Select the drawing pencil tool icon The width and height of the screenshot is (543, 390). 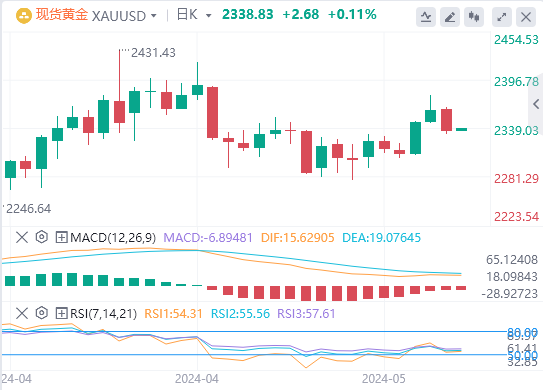pos(449,17)
